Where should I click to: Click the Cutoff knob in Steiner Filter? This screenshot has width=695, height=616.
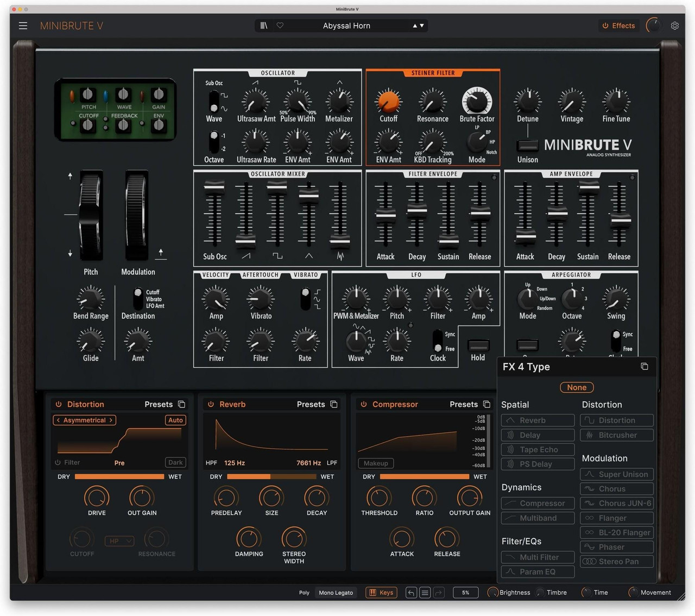(x=388, y=101)
